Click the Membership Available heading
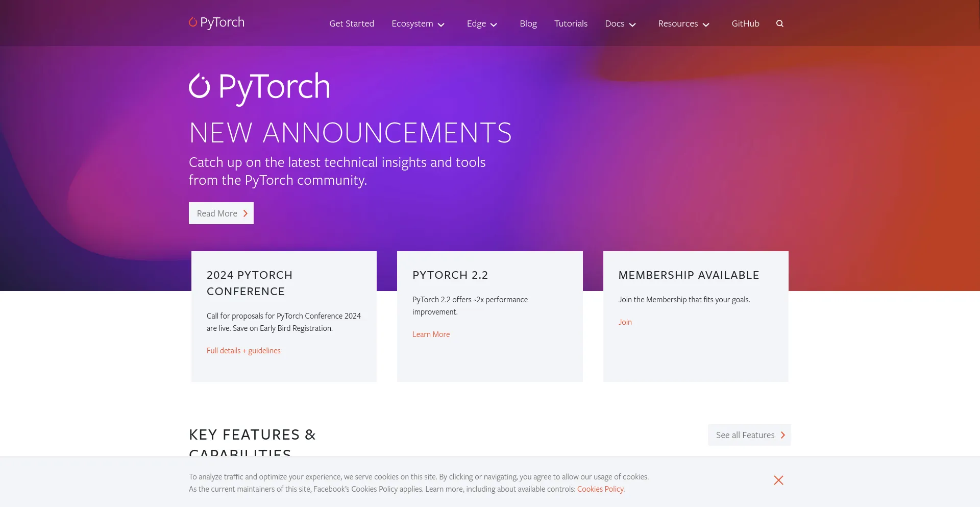 pyautogui.click(x=689, y=275)
